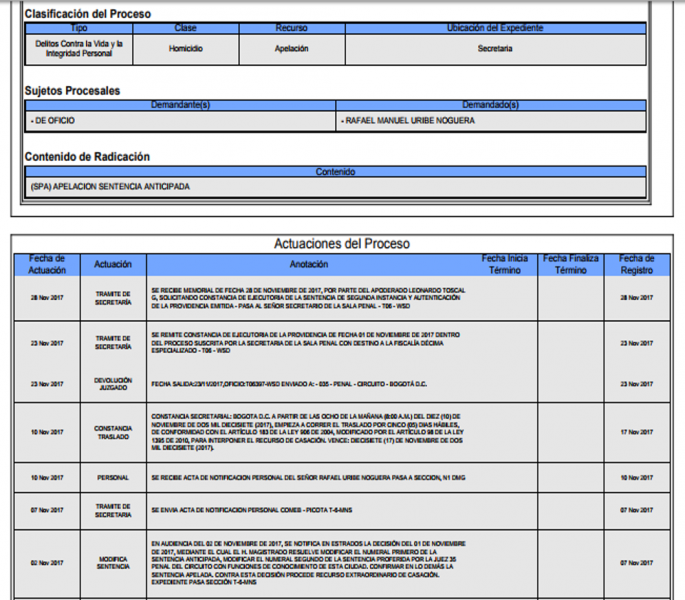Click the CONSTANCIA TRASLADO actuación cell
The height and width of the screenshot is (600, 685).
[112, 432]
